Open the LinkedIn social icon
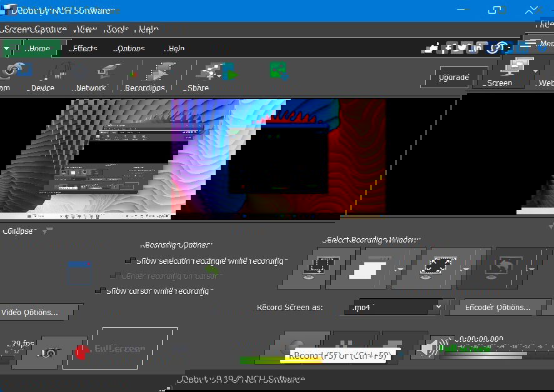This screenshot has height=392, width=554. click(476, 48)
